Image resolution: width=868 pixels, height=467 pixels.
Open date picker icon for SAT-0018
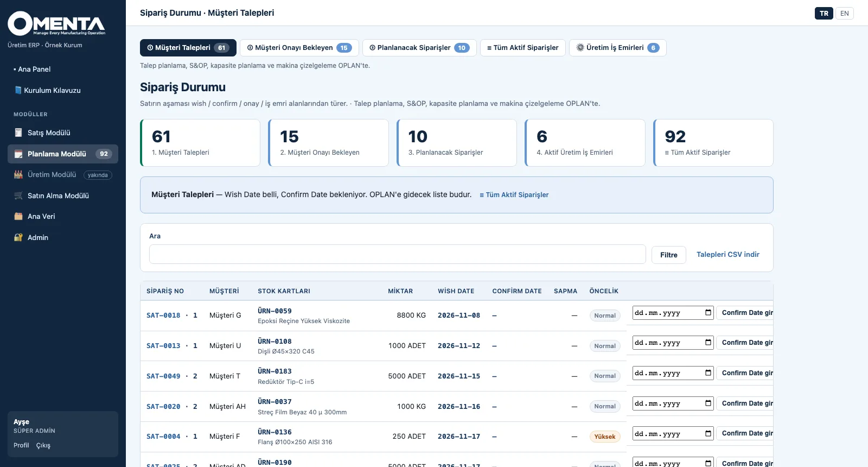tap(708, 312)
